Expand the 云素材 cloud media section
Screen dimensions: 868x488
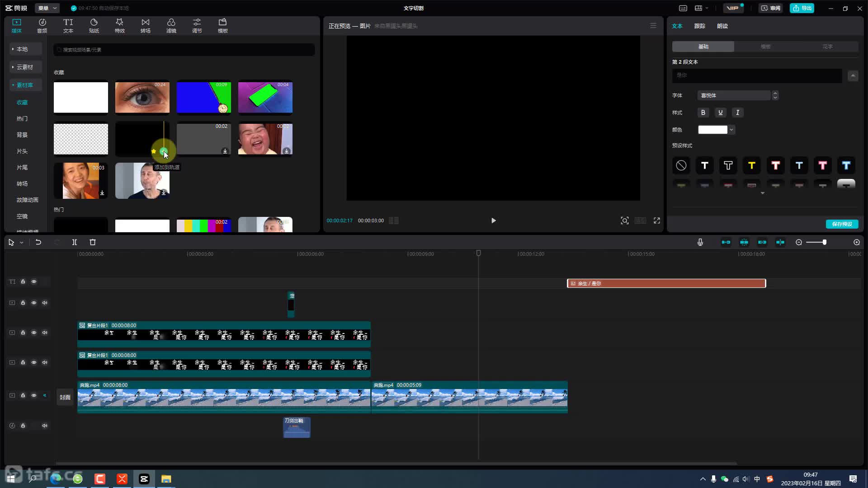[x=26, y=67]
